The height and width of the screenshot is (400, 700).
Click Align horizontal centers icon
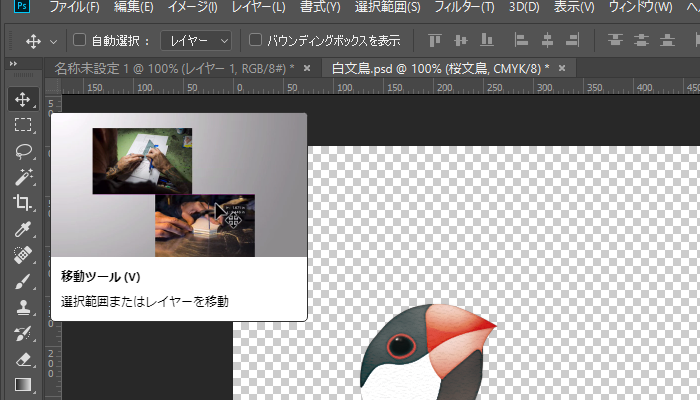click(x=547, y=41)
